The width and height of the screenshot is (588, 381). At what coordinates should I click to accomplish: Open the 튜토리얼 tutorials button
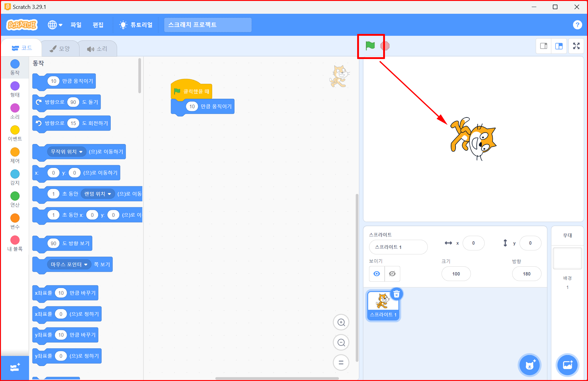click(x=136, y=25)
